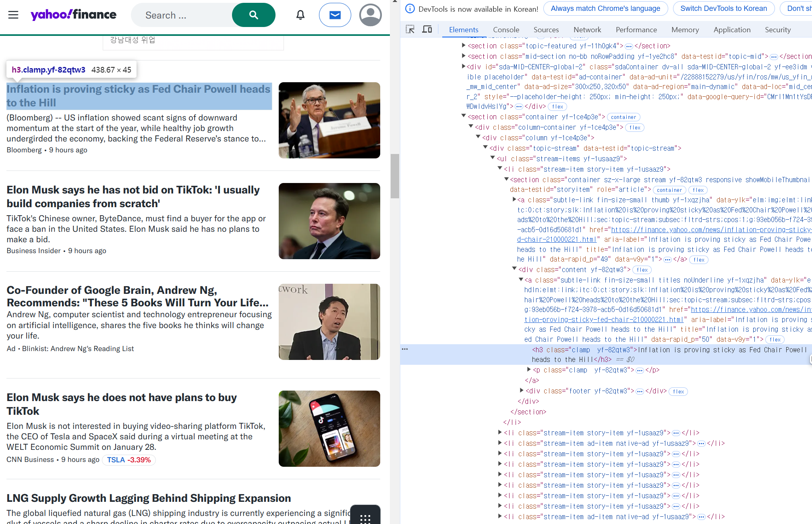Toggle flex badge after sda-MID-CENTER div

coord(558,107)
